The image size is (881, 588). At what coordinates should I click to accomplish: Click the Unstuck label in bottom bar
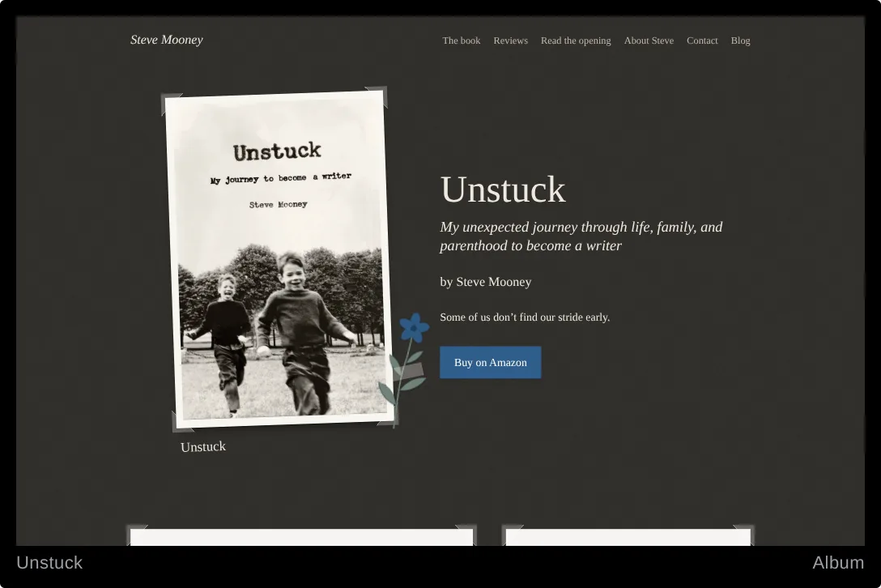tap(49, 563)
